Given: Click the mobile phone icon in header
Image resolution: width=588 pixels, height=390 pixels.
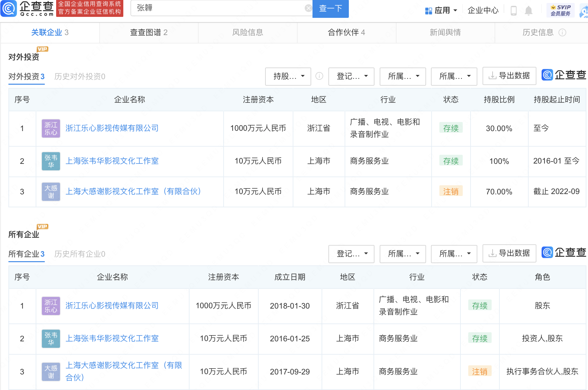Looking at the screenshot, I should [514, 10].
